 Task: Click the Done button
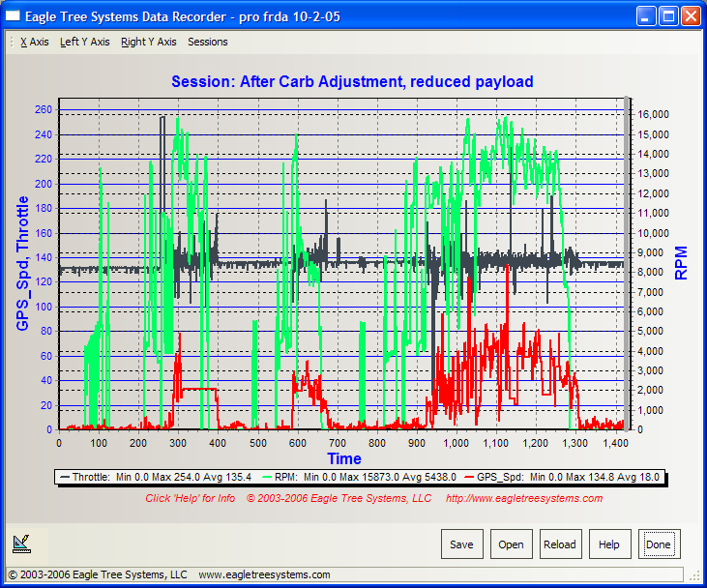(659, 544)
